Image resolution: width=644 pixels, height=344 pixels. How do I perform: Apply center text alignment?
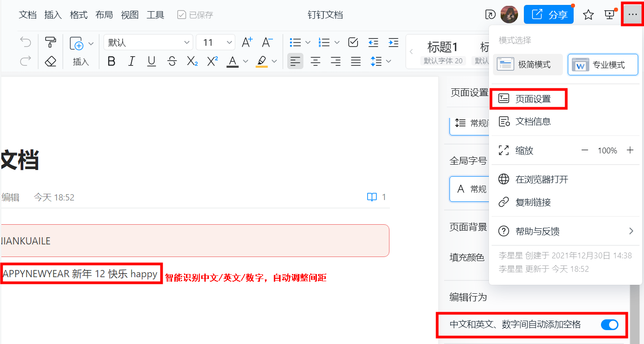[x=315, y=61]
